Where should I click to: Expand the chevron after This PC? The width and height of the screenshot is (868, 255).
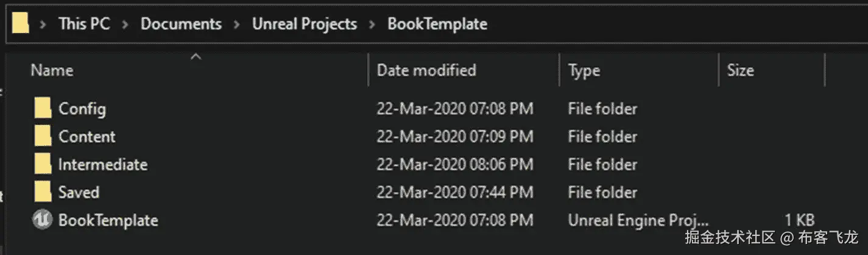click(125, 24)
